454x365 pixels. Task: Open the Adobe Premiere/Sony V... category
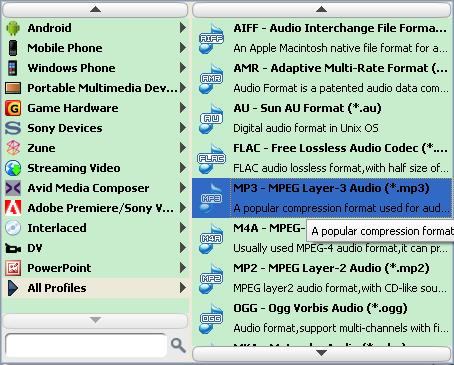95,208
